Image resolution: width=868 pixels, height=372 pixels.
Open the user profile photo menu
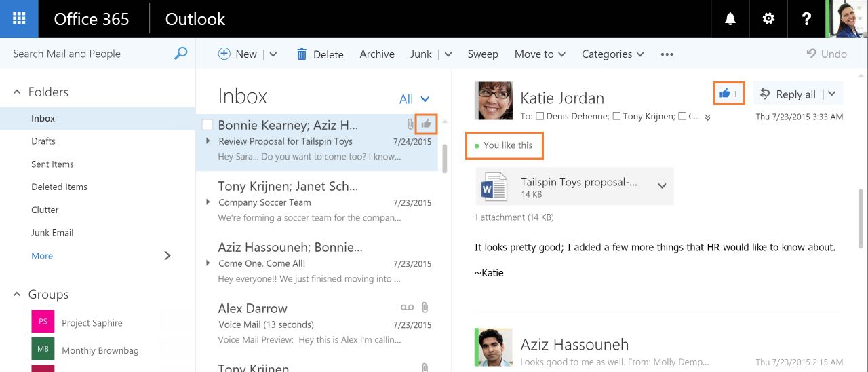[x=847, y=19]
